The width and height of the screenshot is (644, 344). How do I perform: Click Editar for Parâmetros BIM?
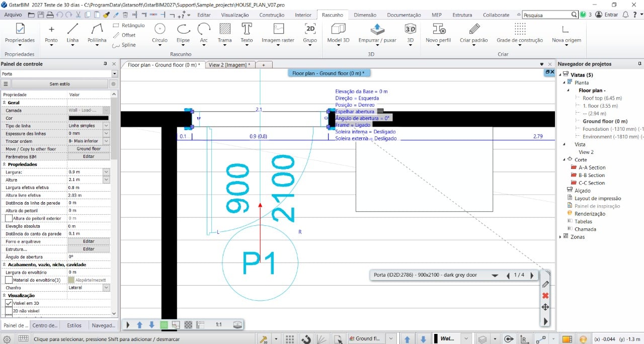pyautogui.click(x=89, y=156)
